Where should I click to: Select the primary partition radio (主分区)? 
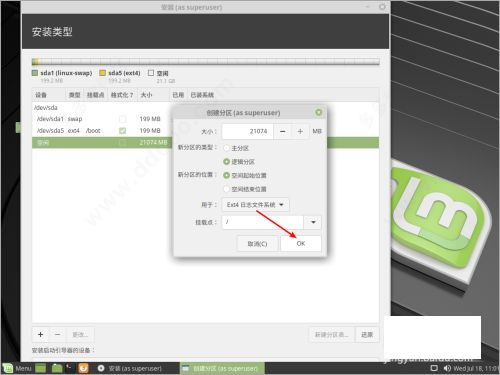pos(226,148)
